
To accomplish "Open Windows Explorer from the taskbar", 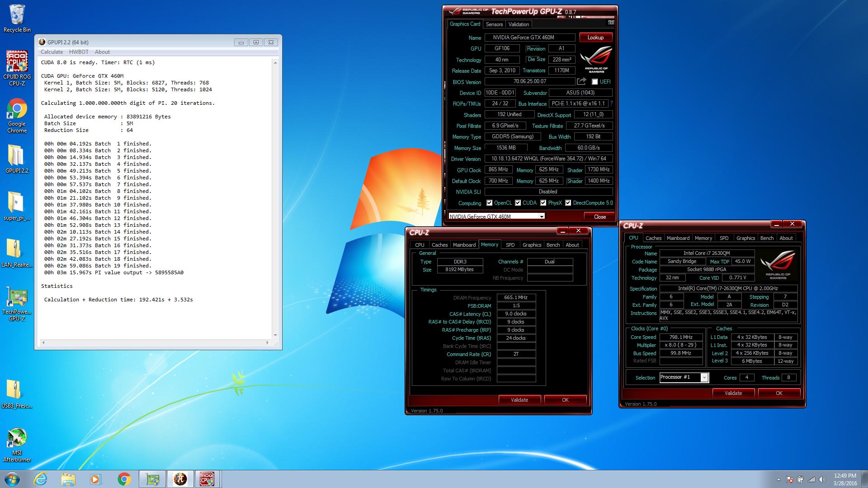I will 68,479.
